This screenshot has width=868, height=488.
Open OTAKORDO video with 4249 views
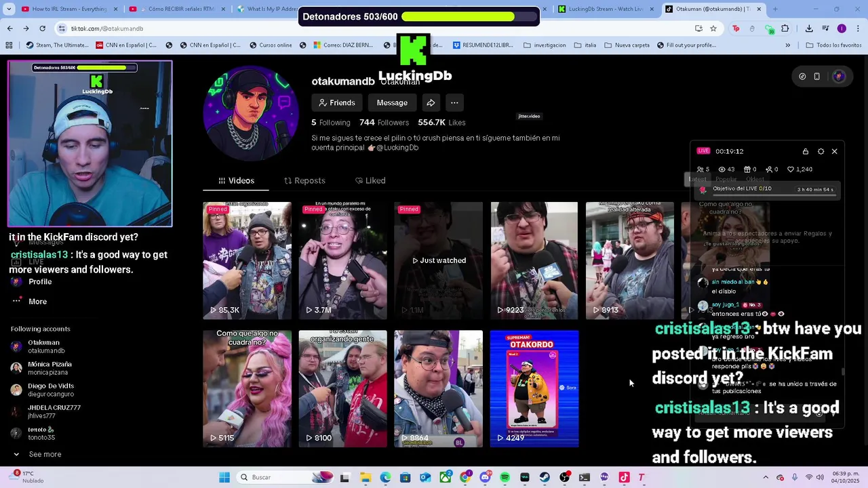click(534, 388)
